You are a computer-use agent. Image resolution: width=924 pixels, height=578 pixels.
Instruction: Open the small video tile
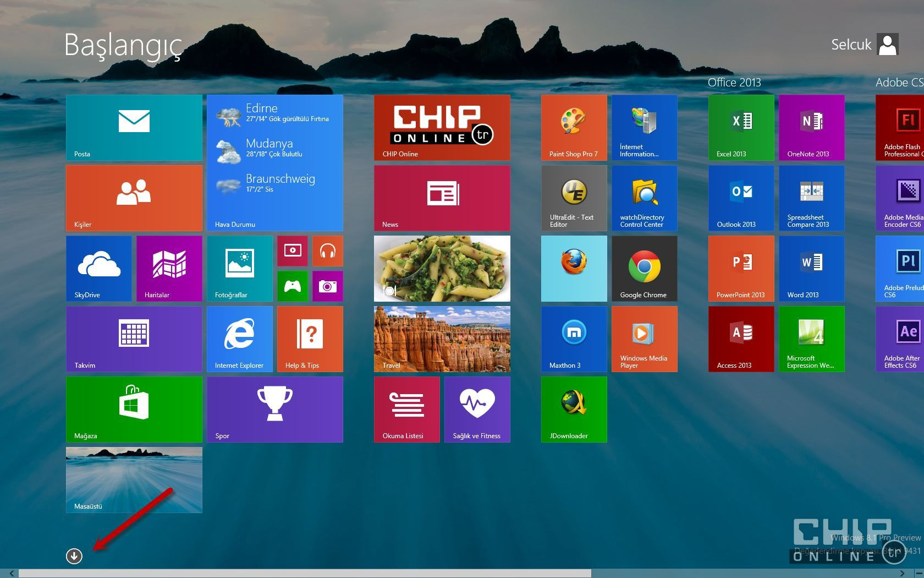[293, 251]
